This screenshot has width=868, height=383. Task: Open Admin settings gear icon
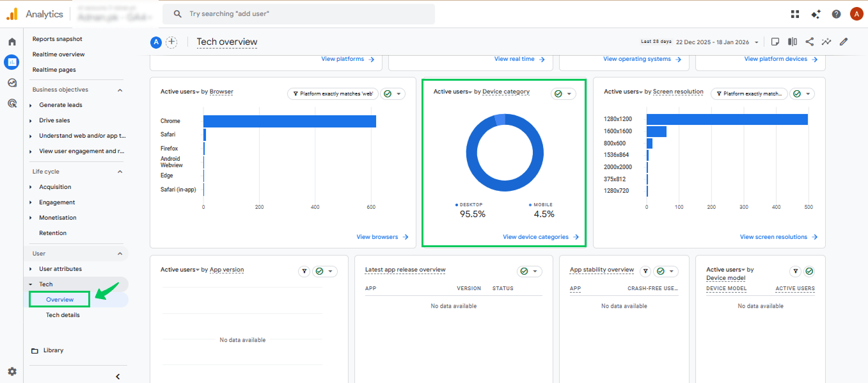pyautogui.click(x=12, y=371)
